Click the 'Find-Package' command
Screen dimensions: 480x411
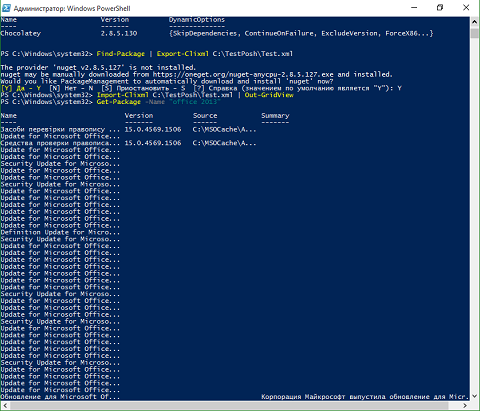pos(121,54)
